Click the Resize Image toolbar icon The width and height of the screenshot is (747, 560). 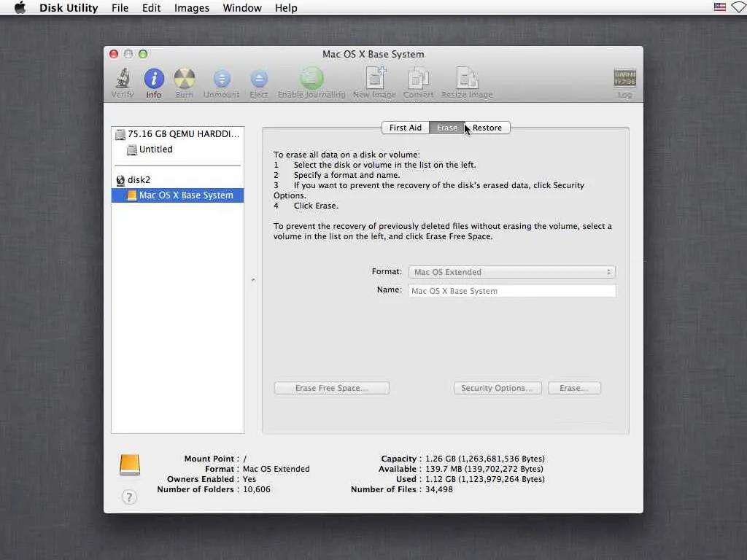(x=467, y=82)
